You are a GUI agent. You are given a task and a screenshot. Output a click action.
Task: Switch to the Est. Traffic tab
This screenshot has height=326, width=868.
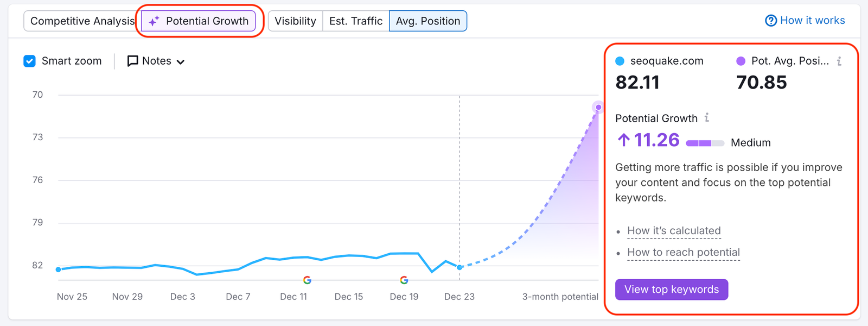click(355, 21)
